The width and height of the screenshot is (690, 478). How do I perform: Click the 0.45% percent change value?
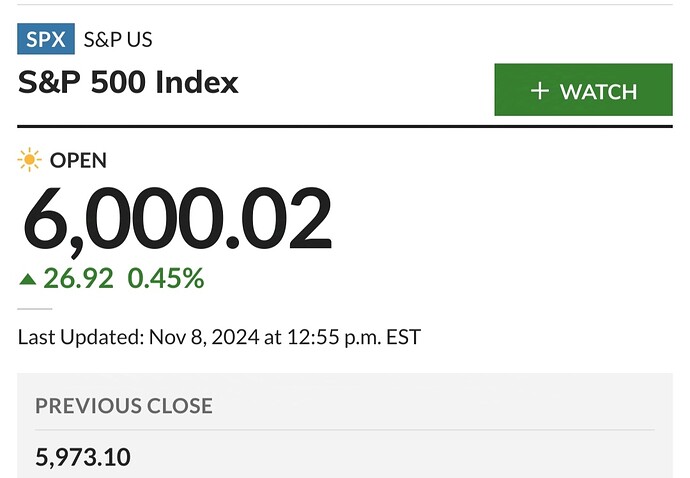(166, 279)
